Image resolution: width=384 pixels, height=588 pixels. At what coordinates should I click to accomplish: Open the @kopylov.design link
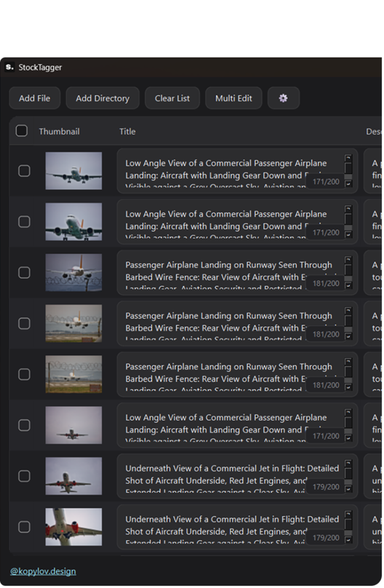pyautogui.click(x=43, y=571)
